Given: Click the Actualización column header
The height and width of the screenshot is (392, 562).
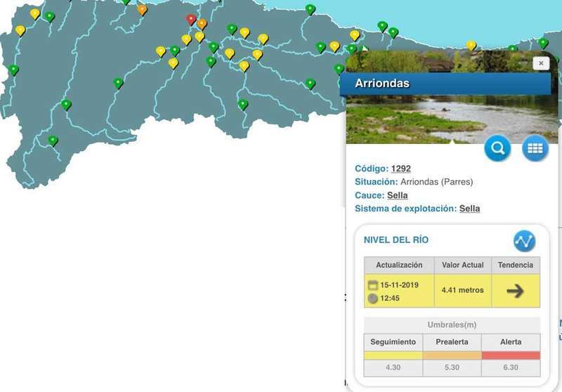Looking at the screenshot, I should (399, 265).
